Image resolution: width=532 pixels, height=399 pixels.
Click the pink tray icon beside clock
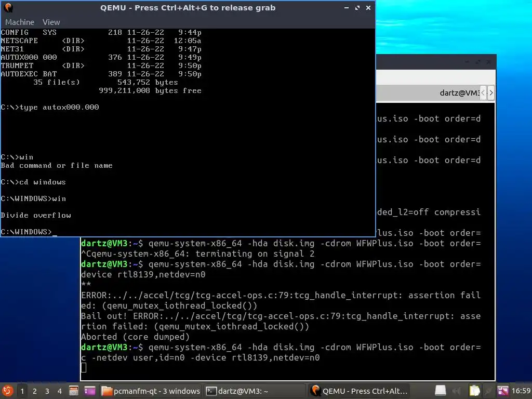503,391
